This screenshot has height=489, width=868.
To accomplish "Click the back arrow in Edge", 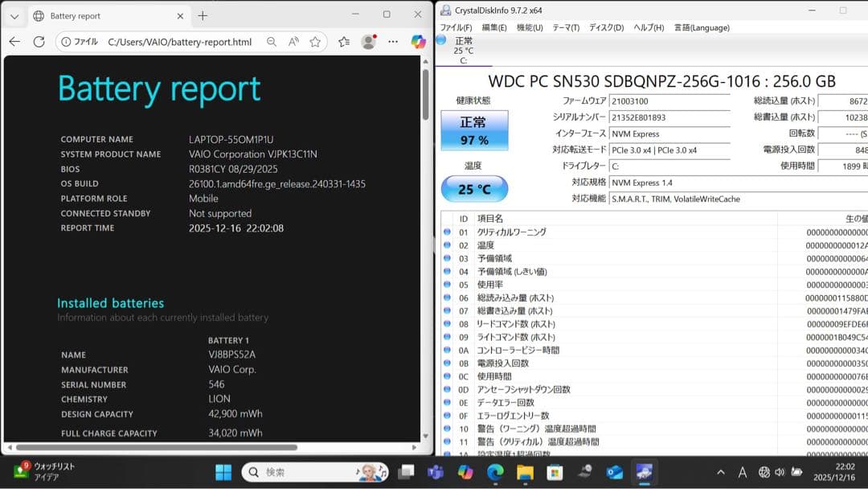I will [14, 42].
